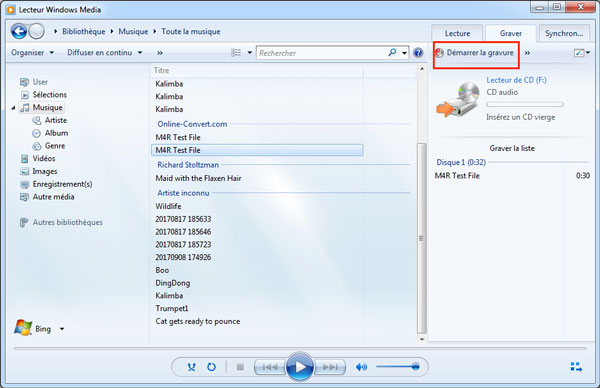Viewport: 600px width, 388px height.
Task: Skip to the next track
Action: [x=330, y=367]
